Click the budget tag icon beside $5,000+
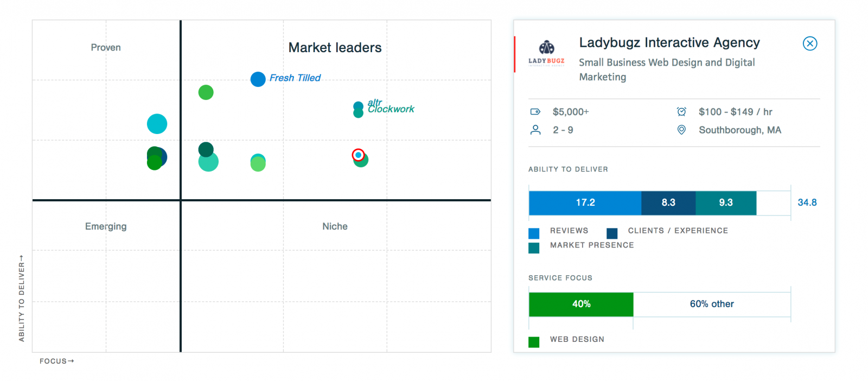Image resolution: width=868 pixels, height=381 pixels. [535, 112]
